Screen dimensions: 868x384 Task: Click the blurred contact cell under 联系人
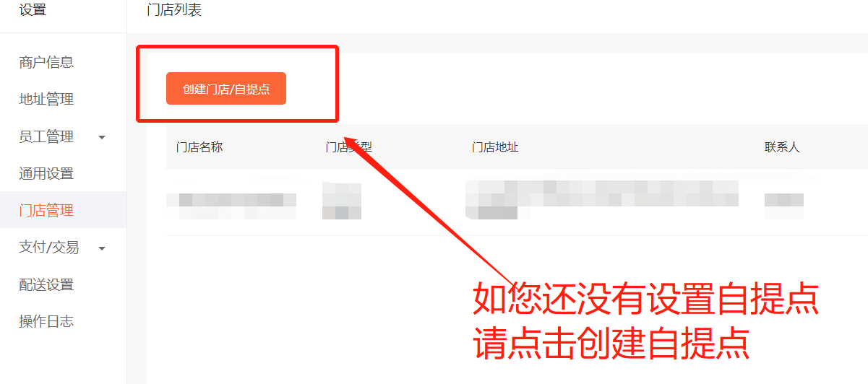click(x=784, y=206)
